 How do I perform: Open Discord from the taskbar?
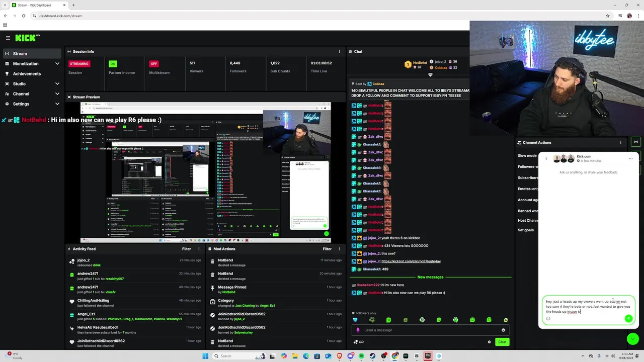click(x=350, y=356)
